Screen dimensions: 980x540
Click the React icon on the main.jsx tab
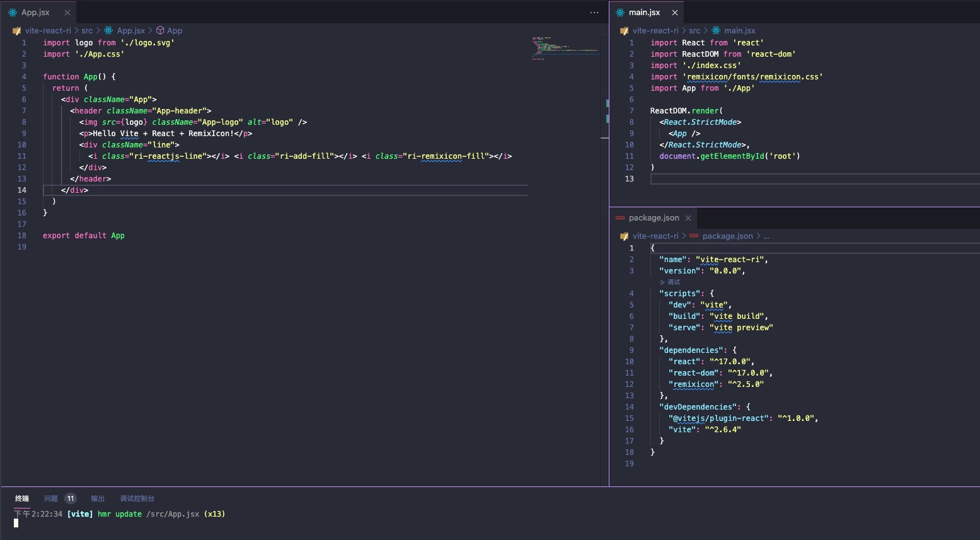pos(620,12)
